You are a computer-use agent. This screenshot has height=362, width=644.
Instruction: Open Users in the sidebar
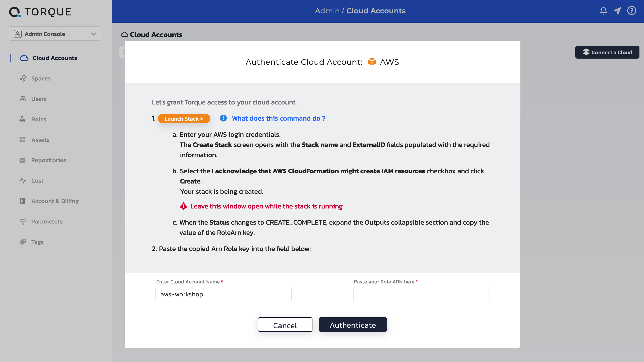tap(39, 99)
